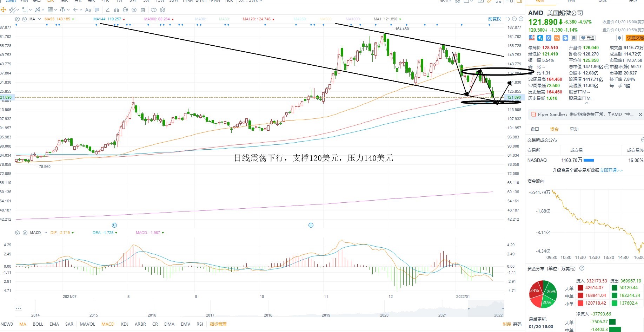The image size is (644, 332).
Task: Click the US flag market icon
Action: (532, 38)
